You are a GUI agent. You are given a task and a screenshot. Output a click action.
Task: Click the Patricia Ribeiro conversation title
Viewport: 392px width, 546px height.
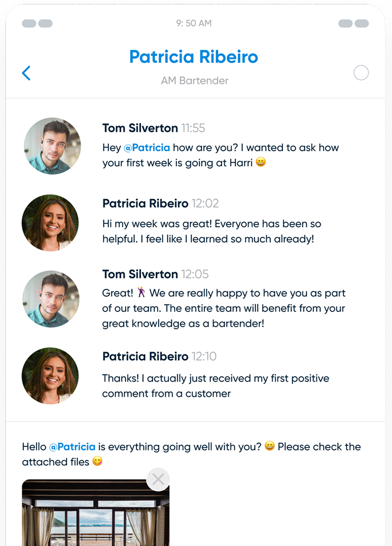pos(194,57)
